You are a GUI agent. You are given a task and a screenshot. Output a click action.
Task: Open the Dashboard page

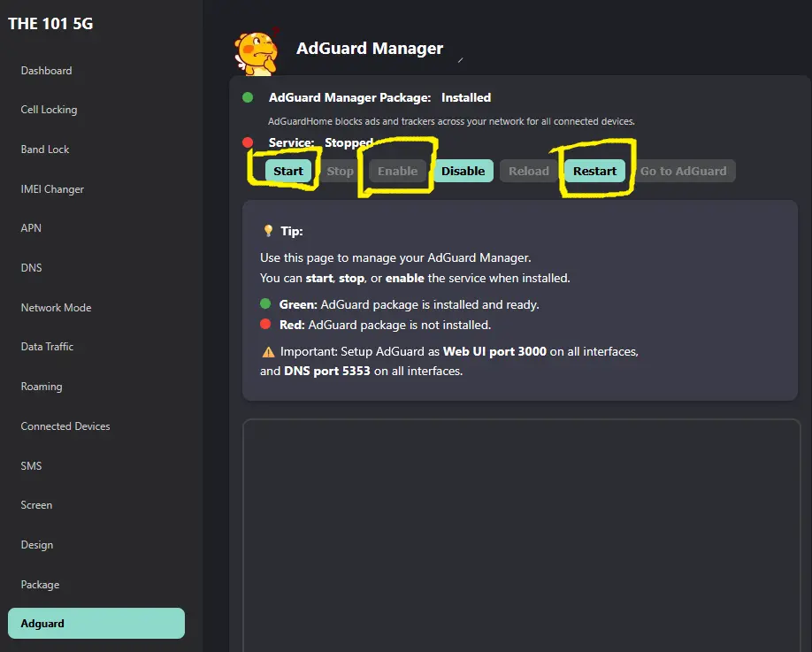(46, 71)
